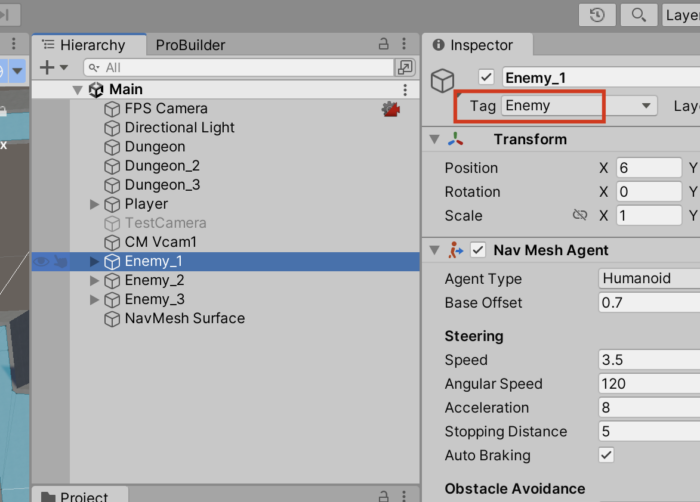The width and height of the screenshot is (700, 502).
Task: Open the Main scene three-dot menu
Action: 405,90
